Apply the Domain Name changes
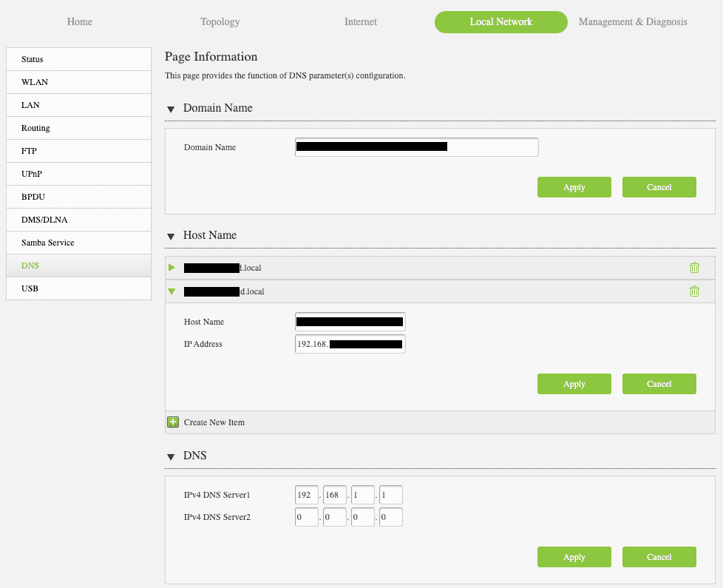The width and height of the screenshot is (723, 588). [x=574, y=187]
